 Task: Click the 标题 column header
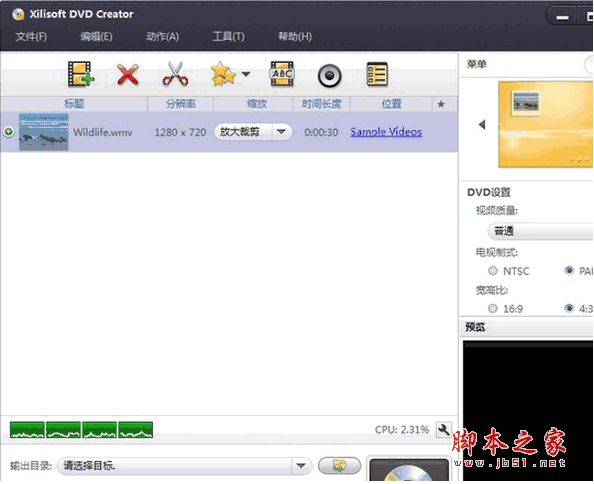(74, 104)
